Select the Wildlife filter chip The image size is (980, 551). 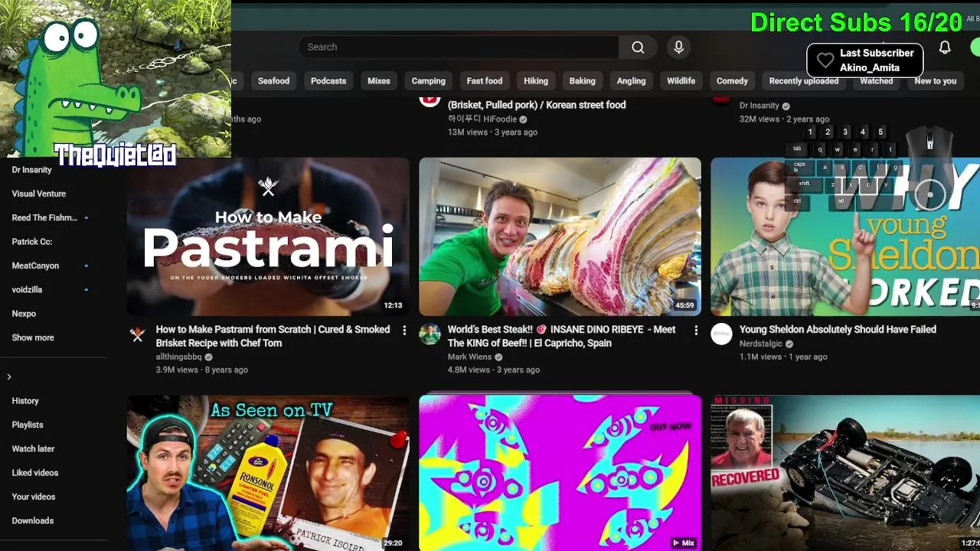pos(681,80)
